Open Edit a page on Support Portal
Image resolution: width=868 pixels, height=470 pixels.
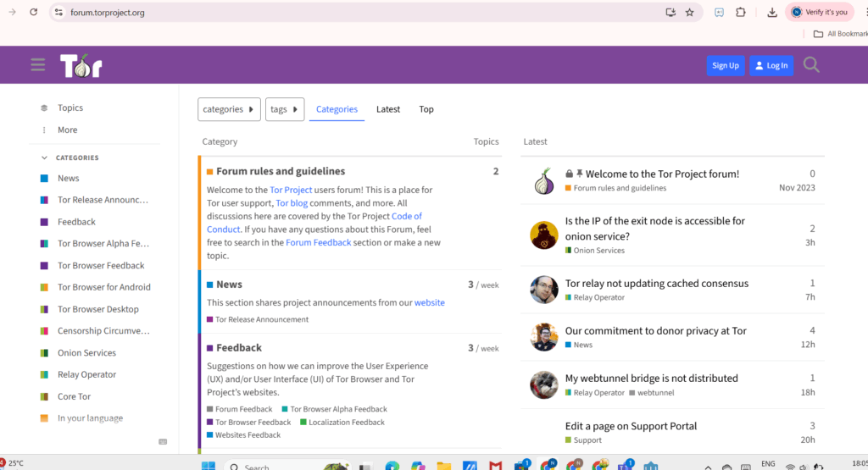click(x=631, y=426)
